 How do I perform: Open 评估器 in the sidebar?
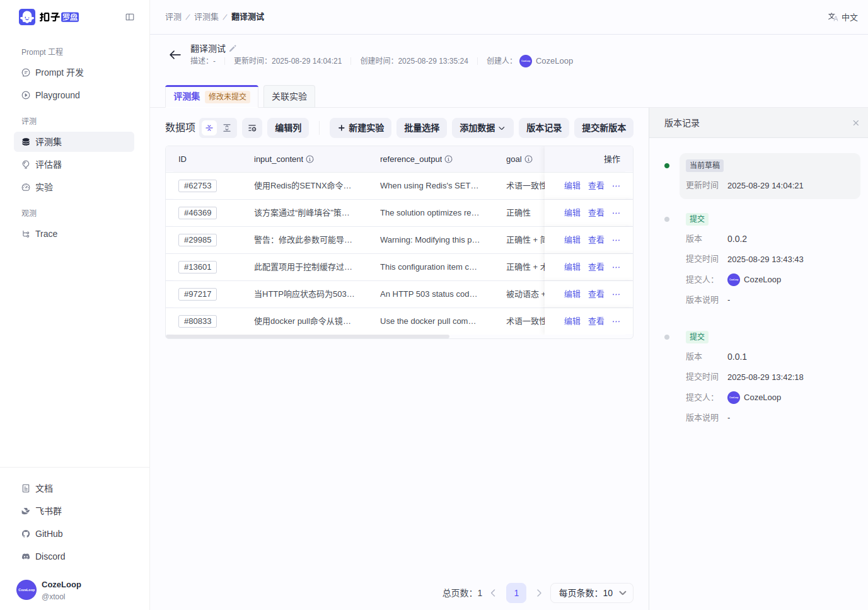[49, 164]
